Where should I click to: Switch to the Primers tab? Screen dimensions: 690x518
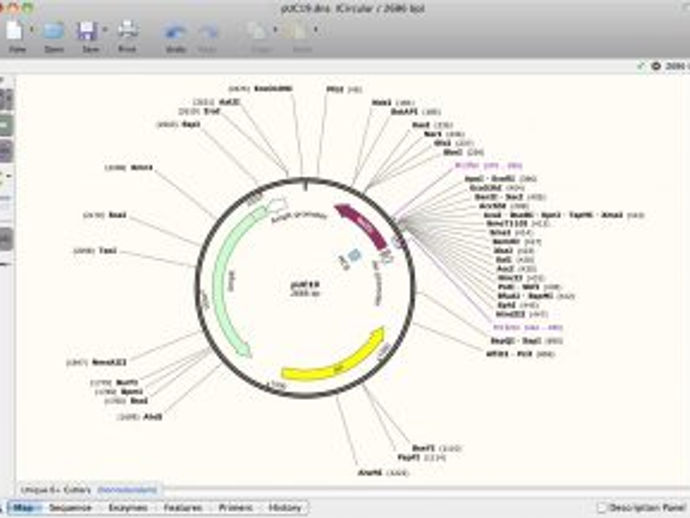[235, 507]
